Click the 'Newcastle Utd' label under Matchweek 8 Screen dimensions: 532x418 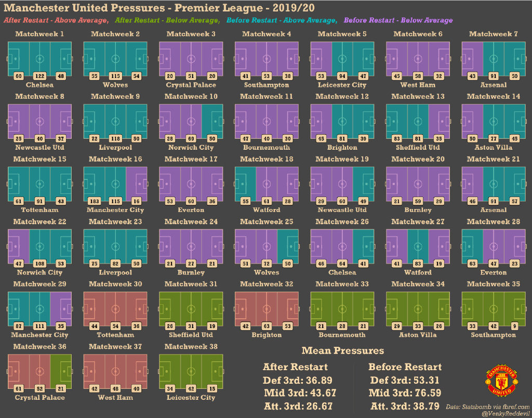[x=39, y=147]
